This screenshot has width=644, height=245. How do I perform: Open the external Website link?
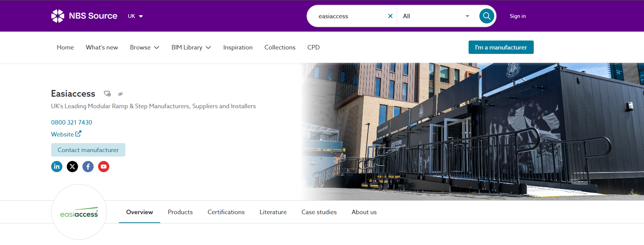tap(66, 134)
